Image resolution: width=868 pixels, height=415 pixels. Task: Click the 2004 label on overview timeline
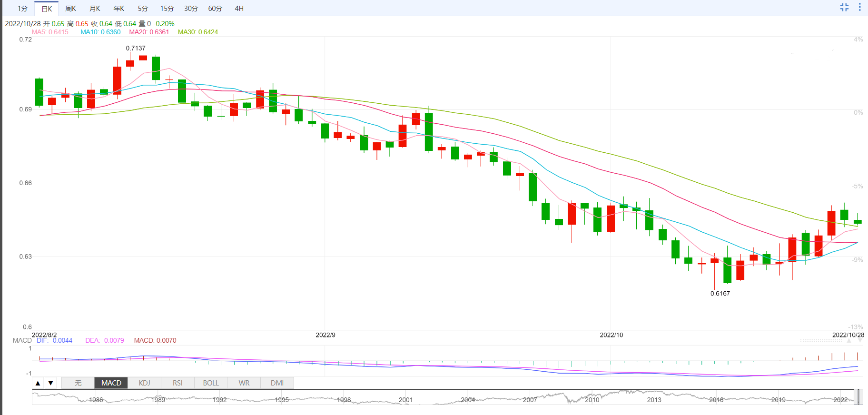[468, 400]
